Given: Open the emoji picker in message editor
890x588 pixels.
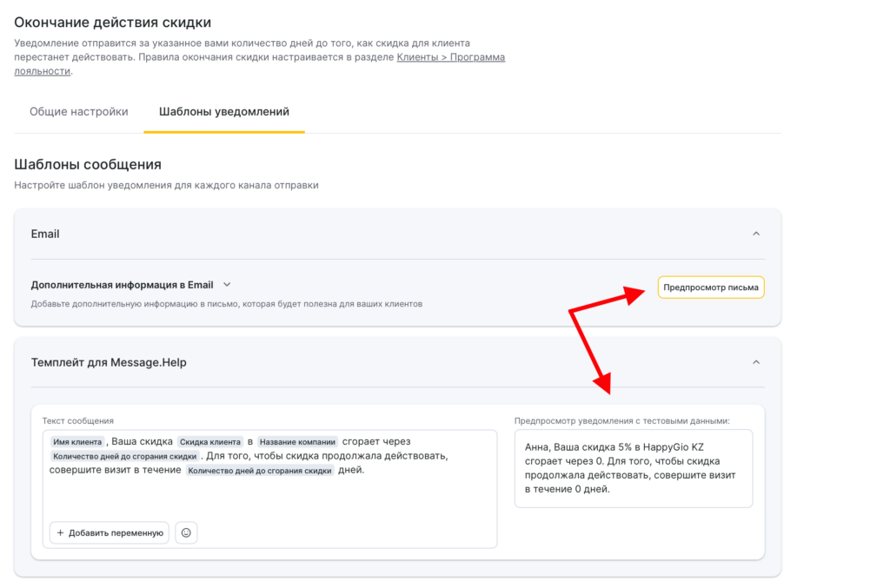Looking at the screenshot, I should (186, 532).
